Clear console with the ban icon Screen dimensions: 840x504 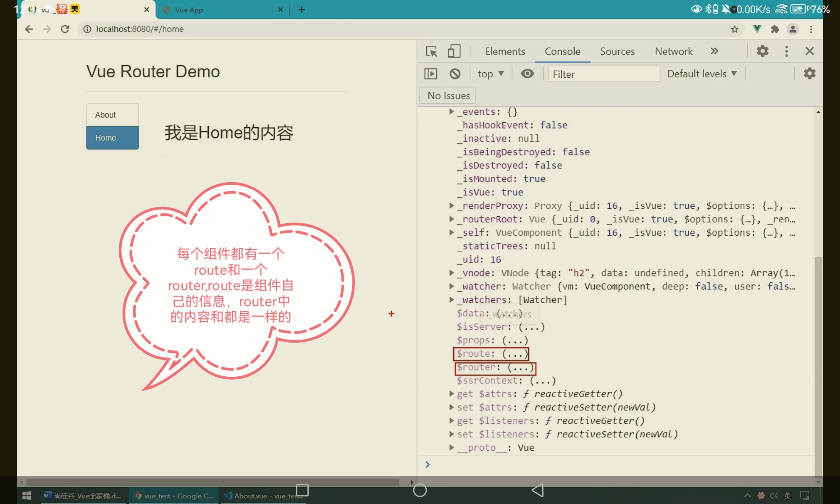click(455, 74)
